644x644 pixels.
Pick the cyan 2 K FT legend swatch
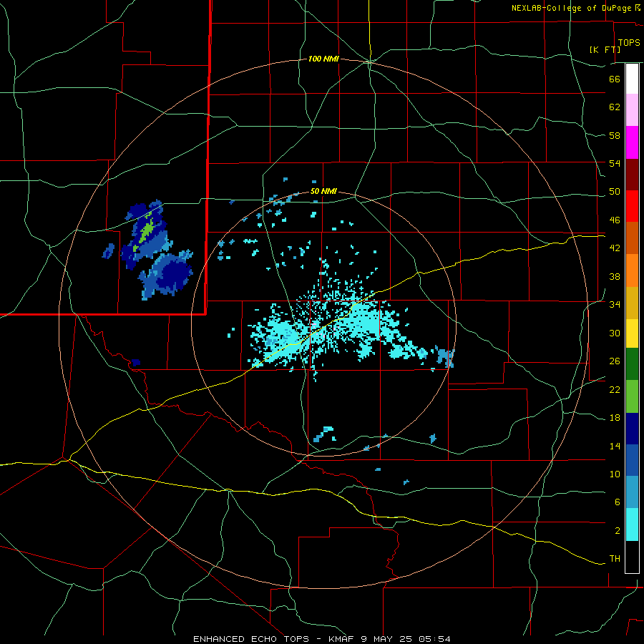coord(632,525)
